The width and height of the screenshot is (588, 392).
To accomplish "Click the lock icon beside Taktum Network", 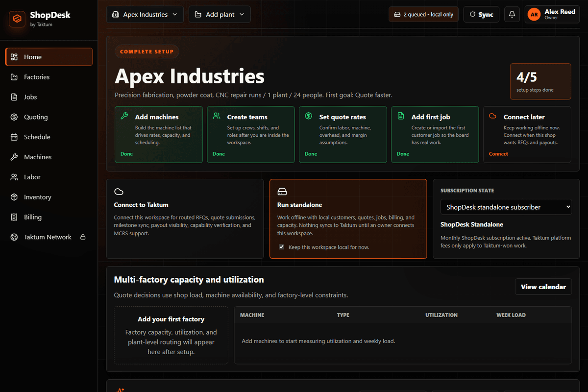I will pos(83,237).
